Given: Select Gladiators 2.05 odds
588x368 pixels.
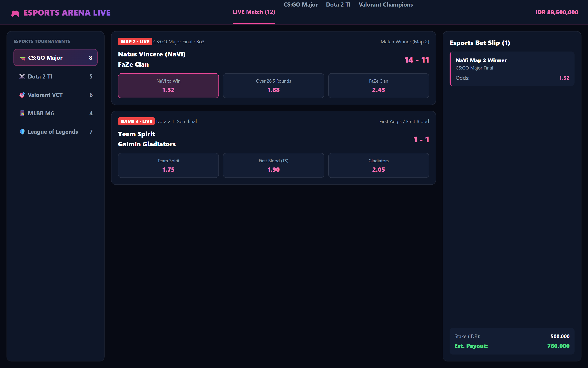Looking at the screenshot, I should [379, 166].
